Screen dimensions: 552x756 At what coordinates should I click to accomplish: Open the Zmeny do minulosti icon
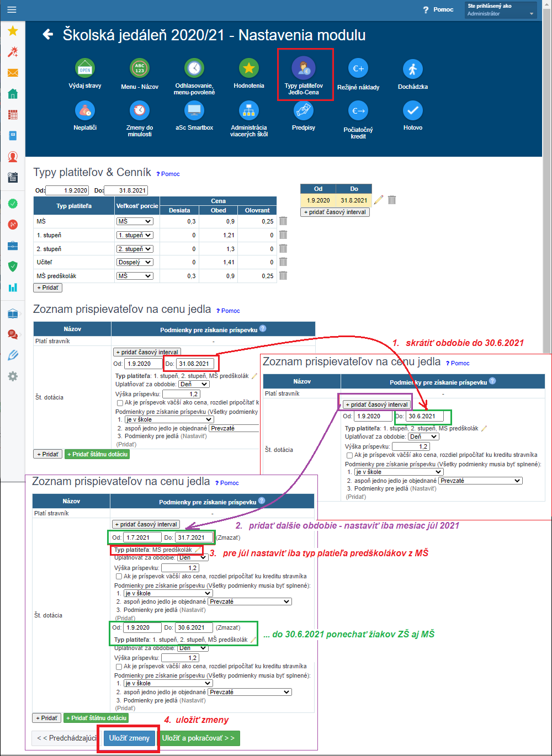point(140,110)
